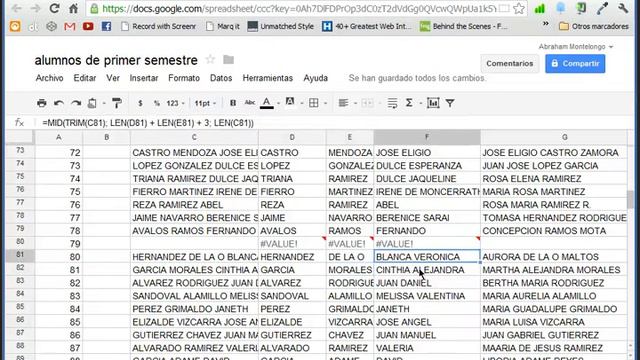Expand the borders dropdown arrow
Image resolution: width=640 pixels, height=360 pixels.
(325, 103)
